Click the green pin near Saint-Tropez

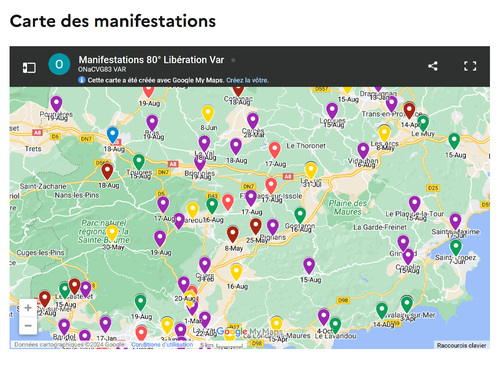456,248
